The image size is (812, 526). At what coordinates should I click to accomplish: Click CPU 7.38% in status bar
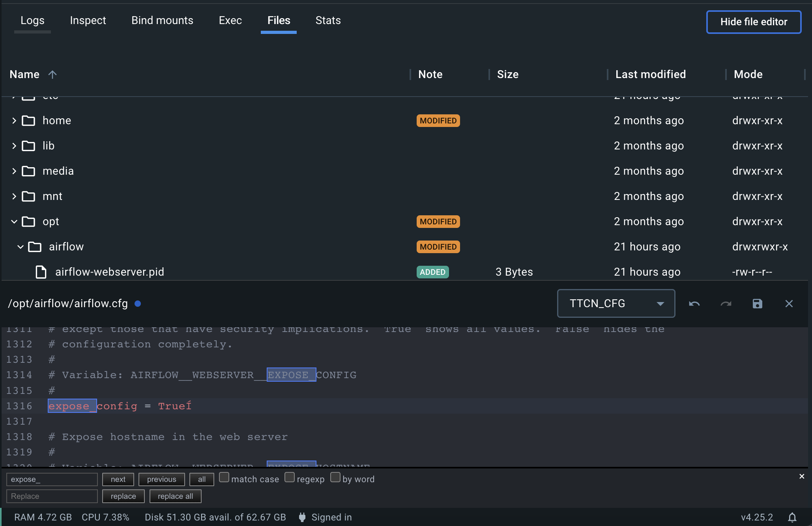105,517
